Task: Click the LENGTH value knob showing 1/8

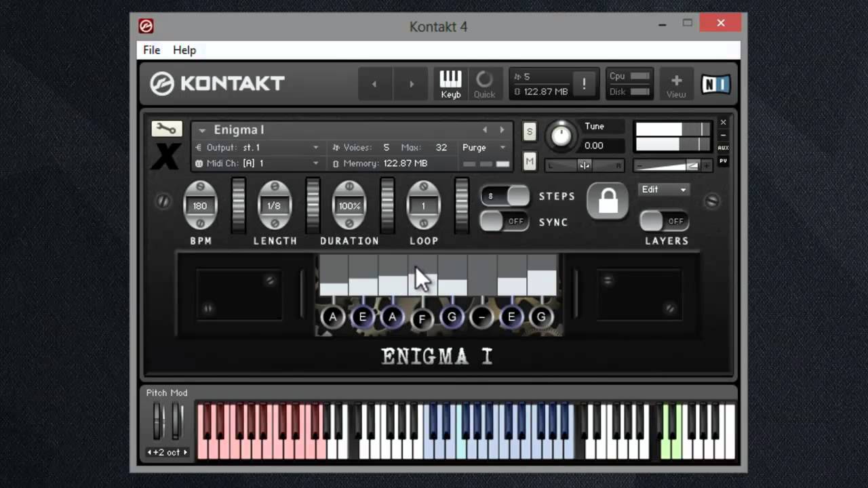Action: [x=275, y=205]
